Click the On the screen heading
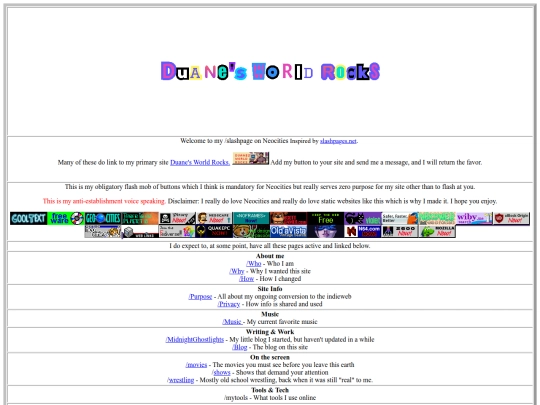The width and height of the screenshot is (540, 405). [x=270, y=357]
